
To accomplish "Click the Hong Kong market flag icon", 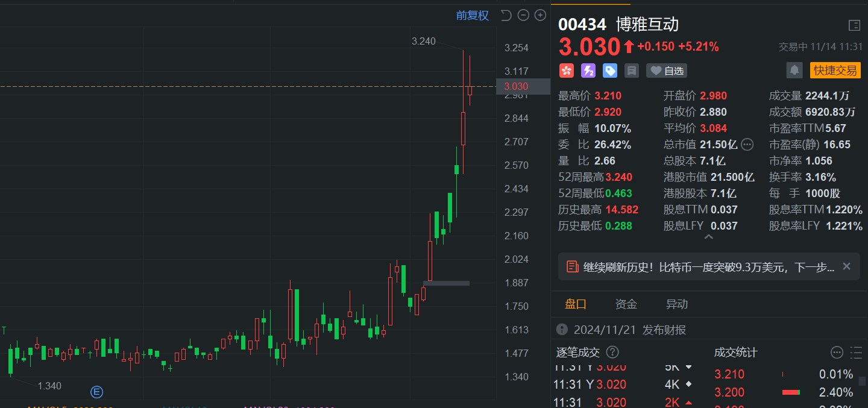I will [567, 71].
